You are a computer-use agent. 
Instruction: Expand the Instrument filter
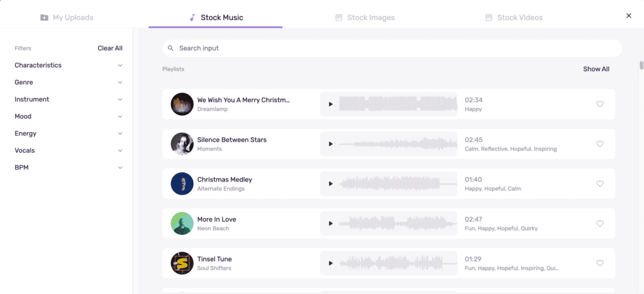click(x=68, y=99)
